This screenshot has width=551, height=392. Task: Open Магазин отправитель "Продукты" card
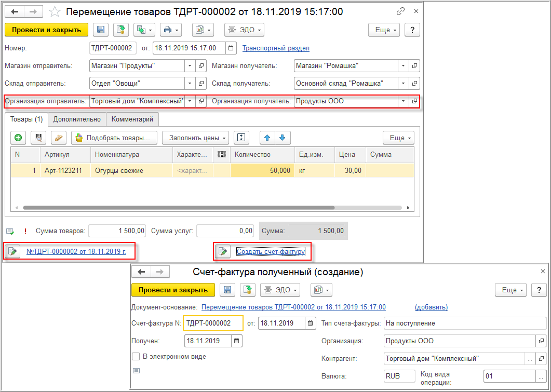click(201, 66)
